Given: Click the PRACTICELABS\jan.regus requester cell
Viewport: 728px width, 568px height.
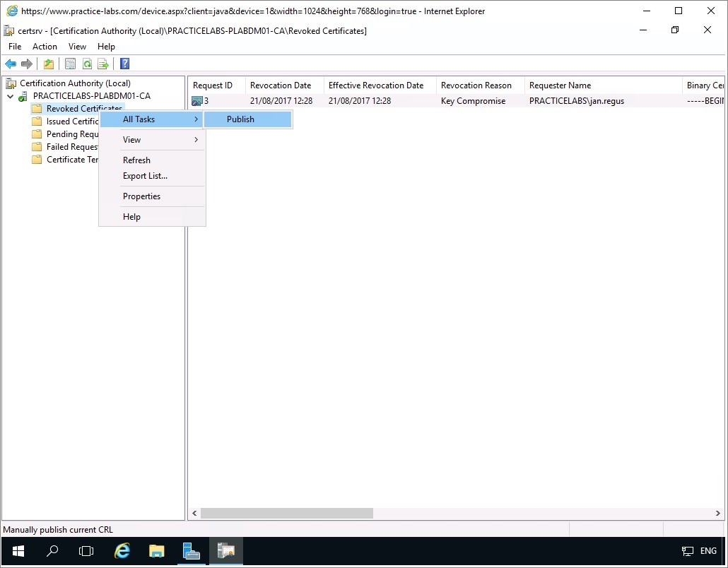Looking at the screenshot, I should (x=577, y=101).
